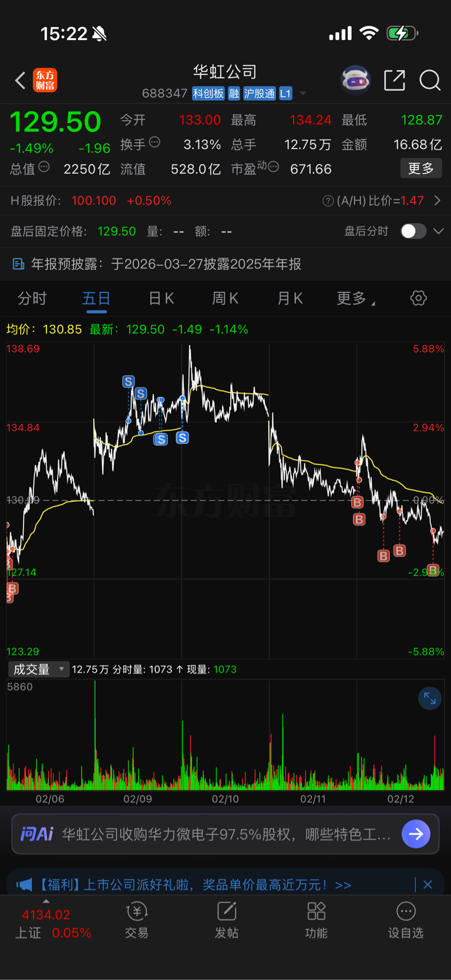Tap the 市盈 info circle icon
The height and width of the screenshot is (980, 451).
tap(273, 167)
